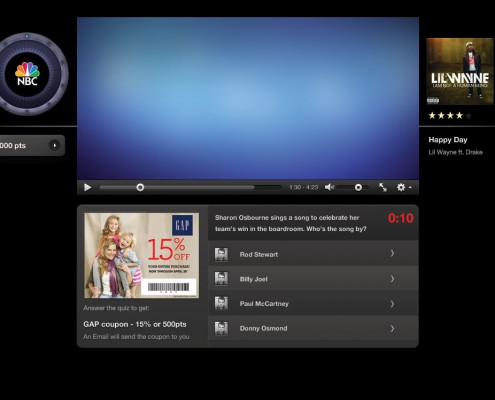The image size is (495, 400).
Task: Mute audio with the speaker icon
Action: pos(329,187)
